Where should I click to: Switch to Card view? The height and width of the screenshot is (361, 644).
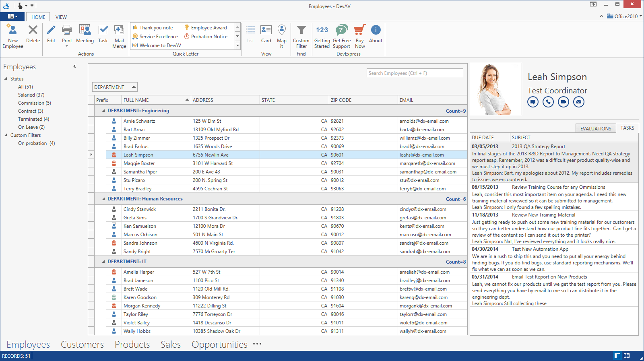266,31
